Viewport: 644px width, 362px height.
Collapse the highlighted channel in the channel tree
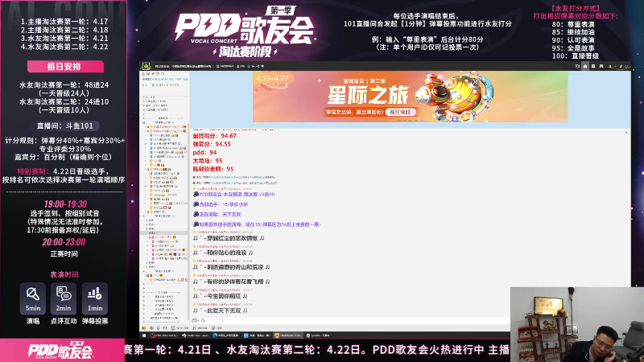147,232
